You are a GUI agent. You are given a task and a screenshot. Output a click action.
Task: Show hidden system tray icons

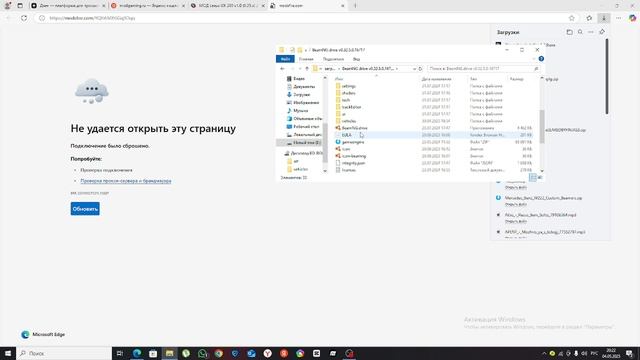point(544,353)
